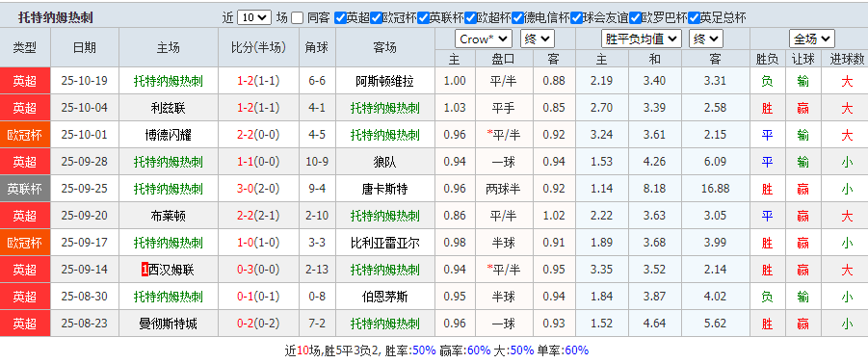Open 曼彻斯特城 team link
Image resolution: width=868 pixels, height=363 pixels.
169,324
